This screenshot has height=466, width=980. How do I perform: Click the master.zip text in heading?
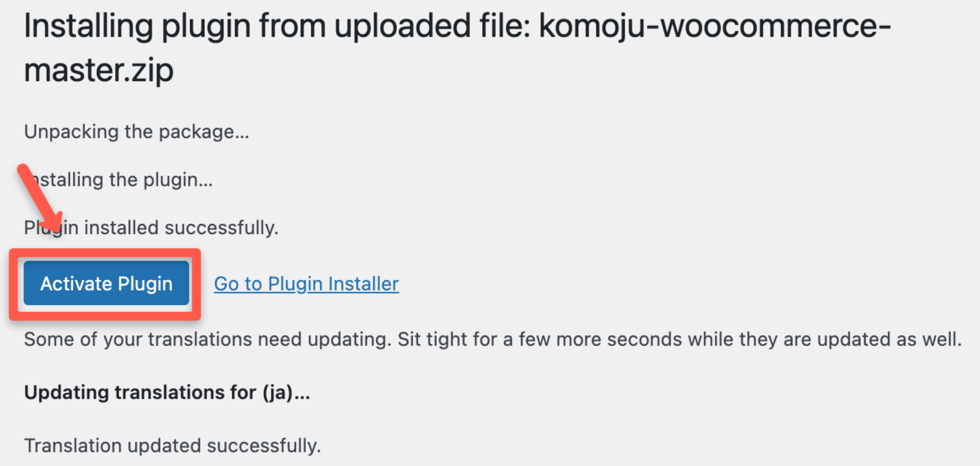click(98, 70)
